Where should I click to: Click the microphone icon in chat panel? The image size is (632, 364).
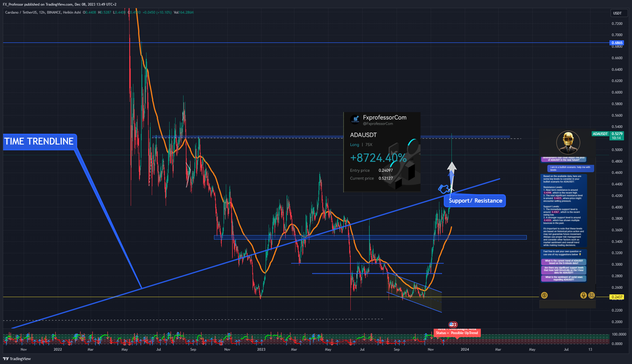click(x=583, y=295)
